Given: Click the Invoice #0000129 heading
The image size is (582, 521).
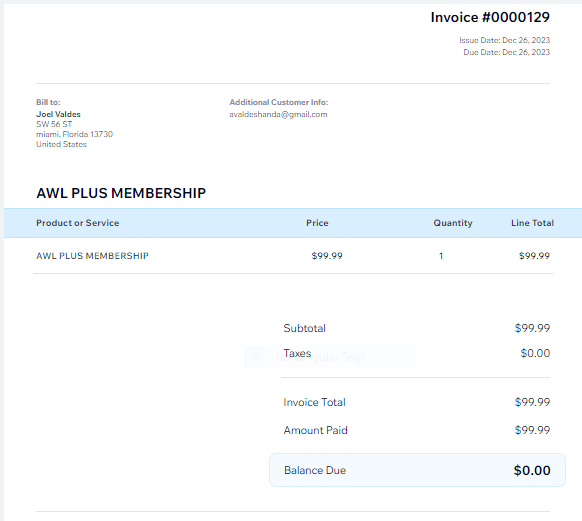Looking at the screenshot, I should tap(490, 17).
